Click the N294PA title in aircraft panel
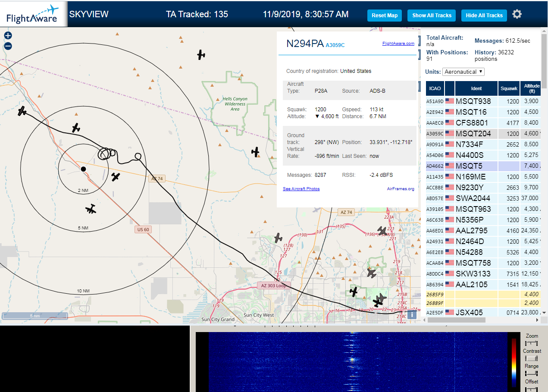Screen dimensions: 548x392 coord(305,44)
